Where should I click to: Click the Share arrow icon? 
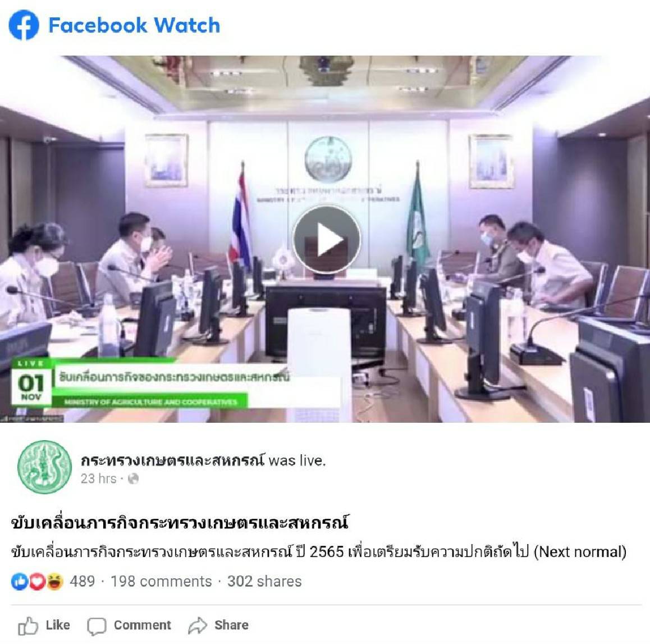coord(198,625)
